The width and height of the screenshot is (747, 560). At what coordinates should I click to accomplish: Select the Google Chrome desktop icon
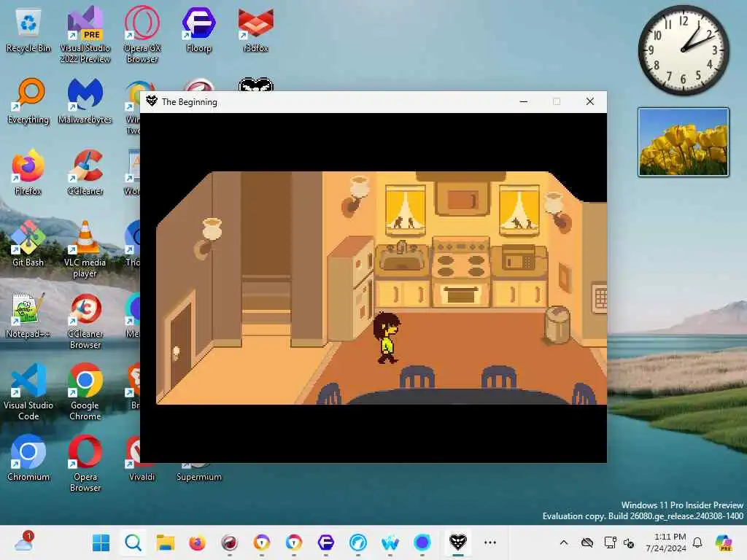[85, 392]
